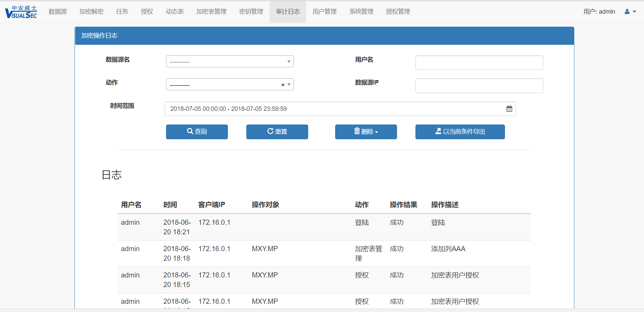This screenshot has height=312, width=644.
Task: Click admin in the 18:21 row
Action: pyautogui.click(x=130, y=222)
